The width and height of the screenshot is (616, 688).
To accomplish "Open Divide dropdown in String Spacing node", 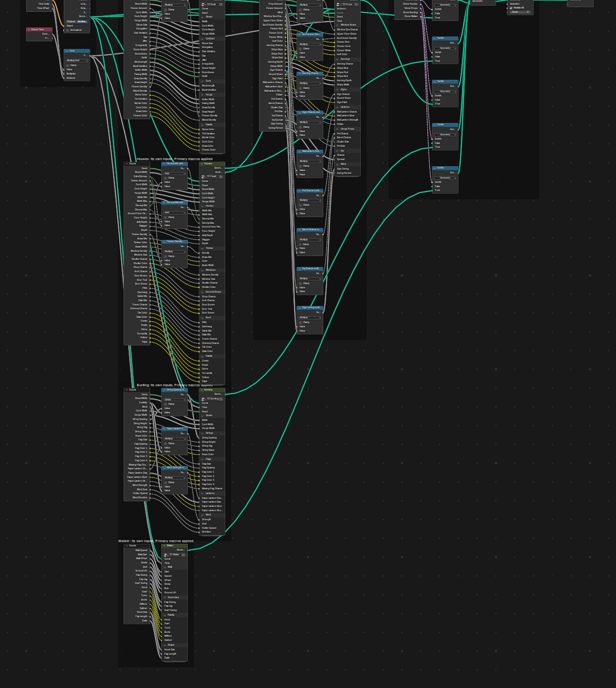I will 174,400.
